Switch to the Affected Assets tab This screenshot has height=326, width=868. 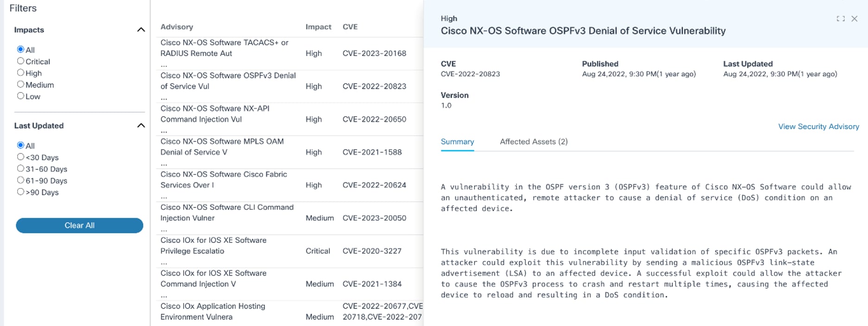pyautogui.click(x=533, y=142)
